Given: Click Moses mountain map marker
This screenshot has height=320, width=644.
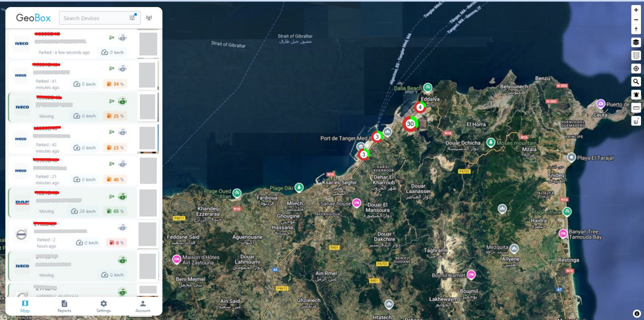Looking at the screenshot, I should [491, 142].
